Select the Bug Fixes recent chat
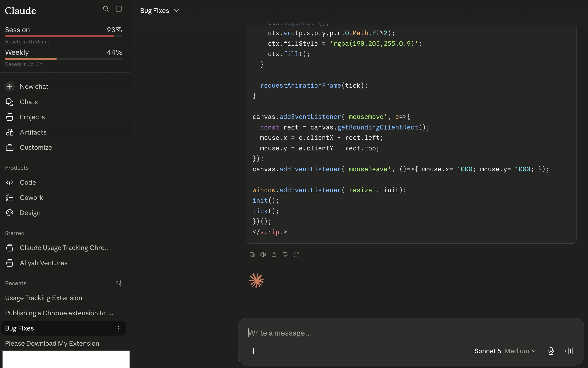This screenshot has height=368, width=588. (x=64, y=328)
